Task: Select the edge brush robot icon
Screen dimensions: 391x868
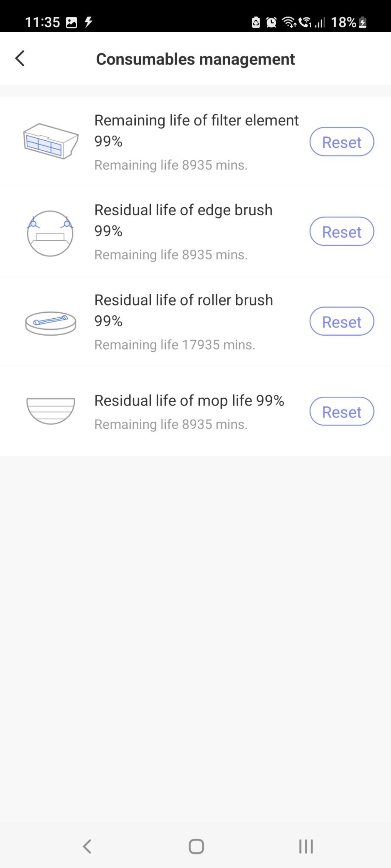Action: click(x=50, y=233)
